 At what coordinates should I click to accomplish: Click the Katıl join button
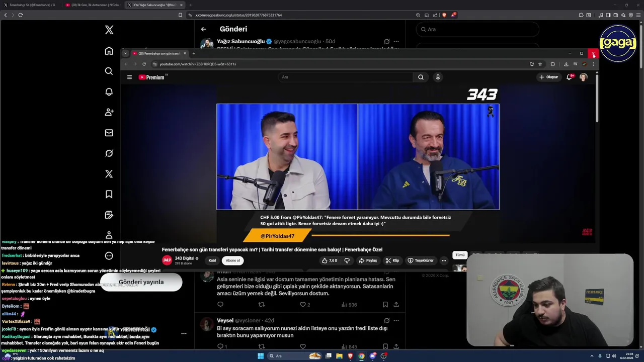[x=212, y=260]
